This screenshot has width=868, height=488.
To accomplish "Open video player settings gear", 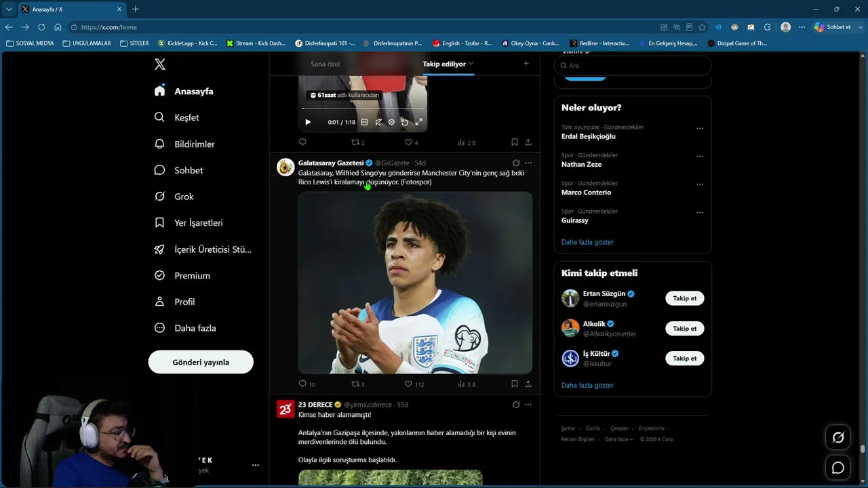I will pyautogui.click(x=391, y=122).
